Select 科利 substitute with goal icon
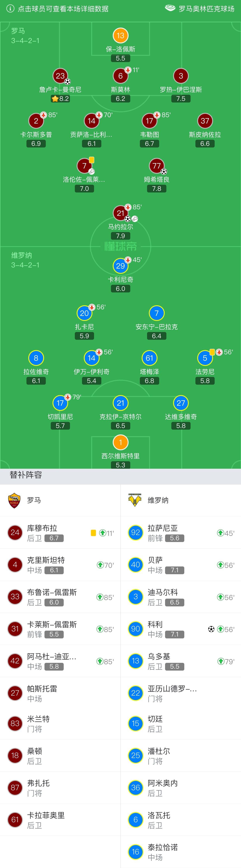Screen dimensions: 241x868 (x=181, y=629)
